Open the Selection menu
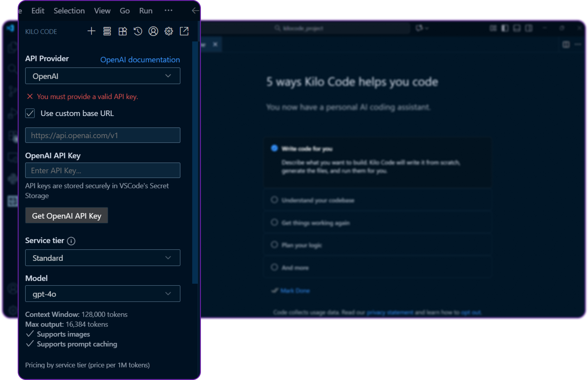Viewport: 588px width, 380px height. tap(69, 11)
